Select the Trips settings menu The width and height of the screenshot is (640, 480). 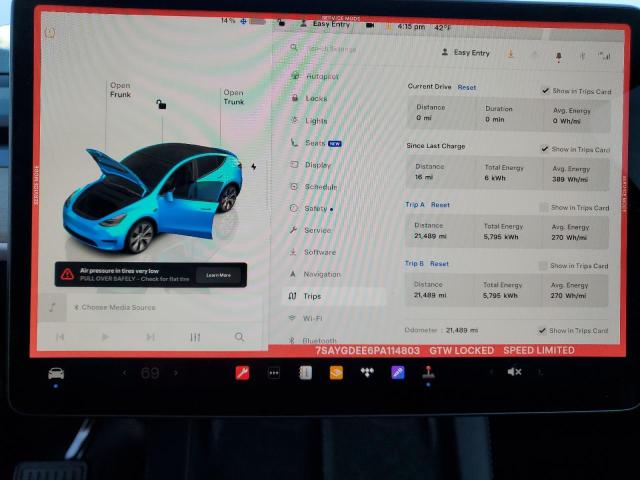coord(334,296)
